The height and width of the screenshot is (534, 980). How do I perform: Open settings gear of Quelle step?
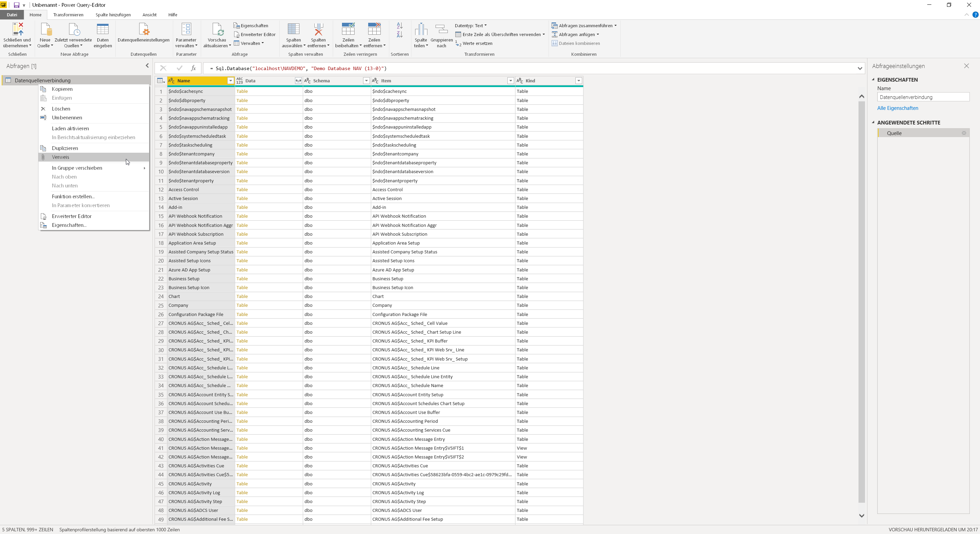coord(964,133)
